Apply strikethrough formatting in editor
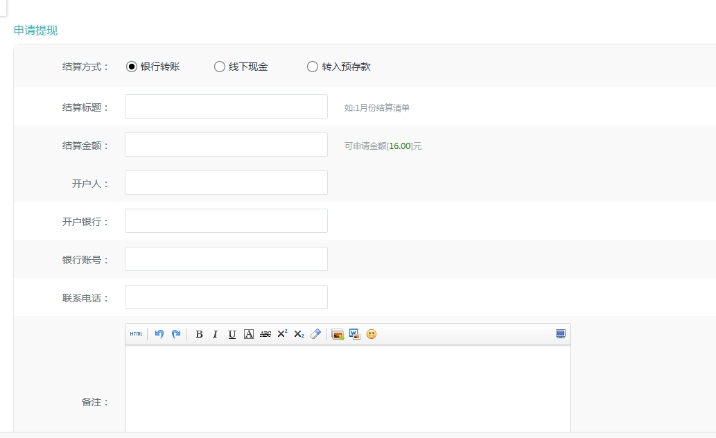This screenshot has height=438, width=716. [265, 334]
